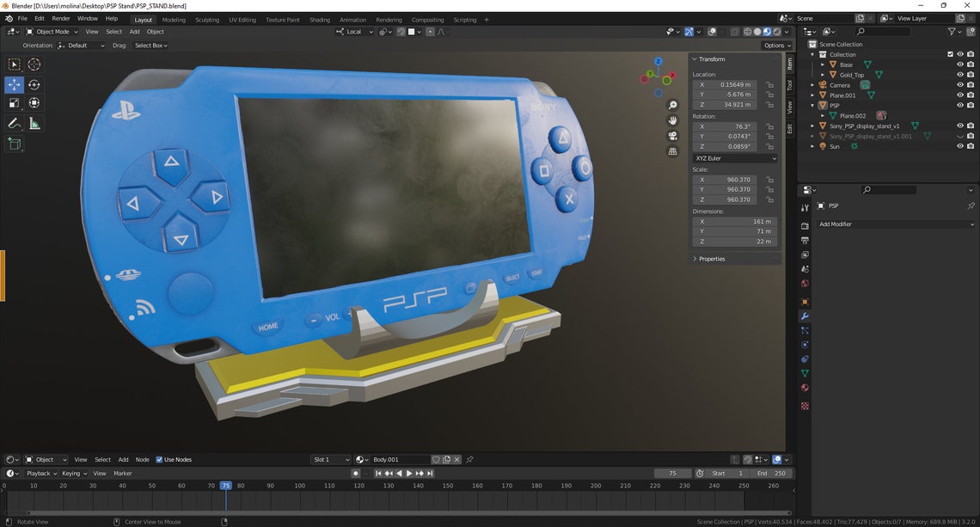Screen dimensions: 980x527
Task: Open the XYZ Euler rotation mode dropdown
Action: 735,158
